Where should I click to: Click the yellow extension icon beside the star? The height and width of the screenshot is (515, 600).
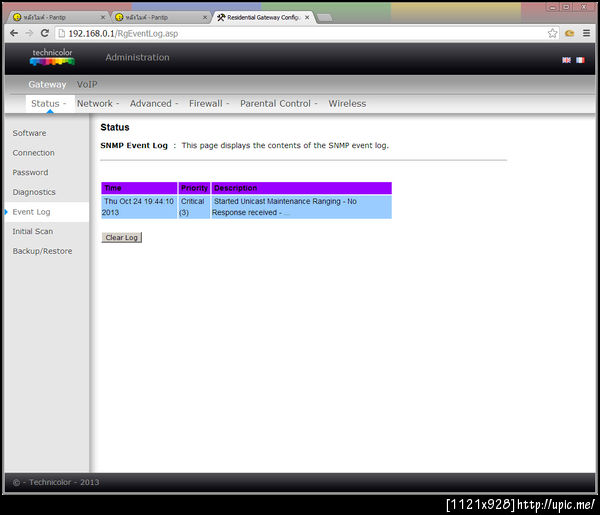coord(569,33)
